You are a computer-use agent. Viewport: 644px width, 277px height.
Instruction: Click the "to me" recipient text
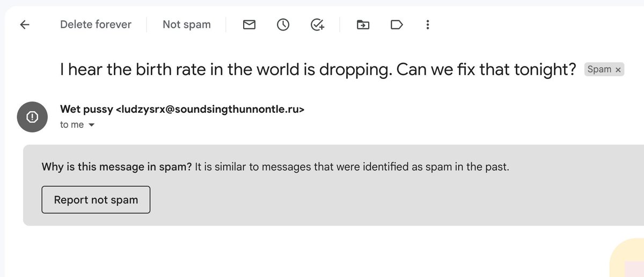click(x=71, y=125)
